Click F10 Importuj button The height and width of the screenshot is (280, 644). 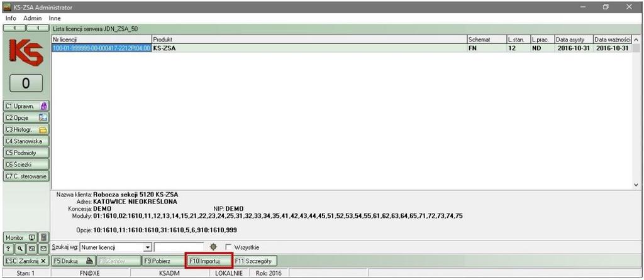[209, 261]
